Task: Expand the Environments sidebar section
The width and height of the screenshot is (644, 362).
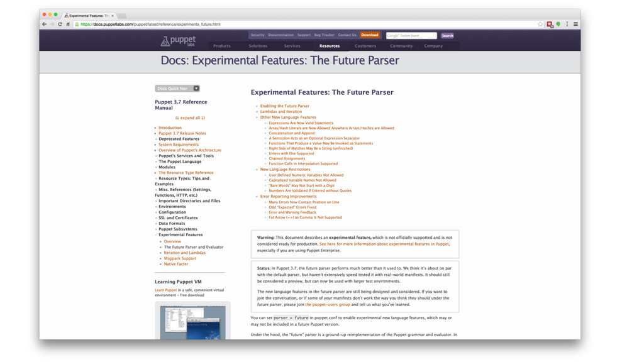Action: 172,206
